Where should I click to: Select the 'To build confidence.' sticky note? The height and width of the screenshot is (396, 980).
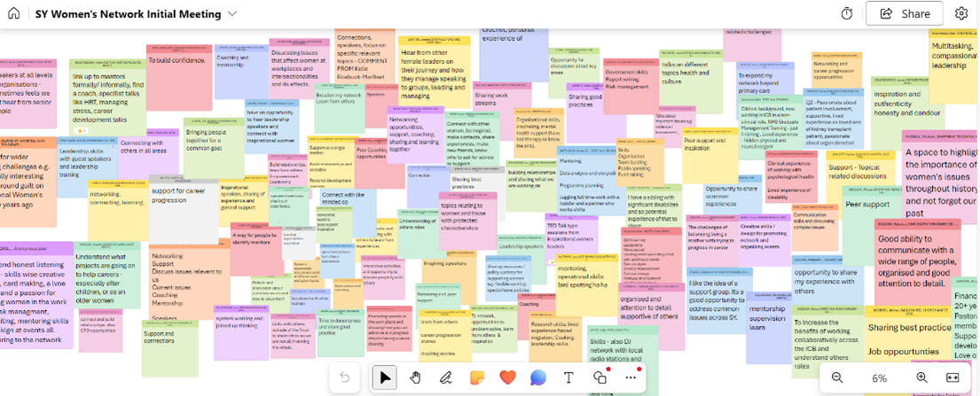(179, 77)
